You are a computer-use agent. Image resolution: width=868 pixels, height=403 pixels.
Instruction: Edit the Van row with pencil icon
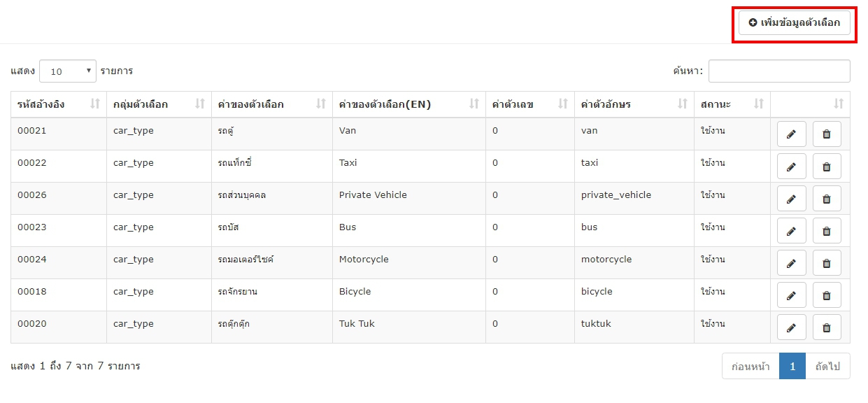pos(792,134)
